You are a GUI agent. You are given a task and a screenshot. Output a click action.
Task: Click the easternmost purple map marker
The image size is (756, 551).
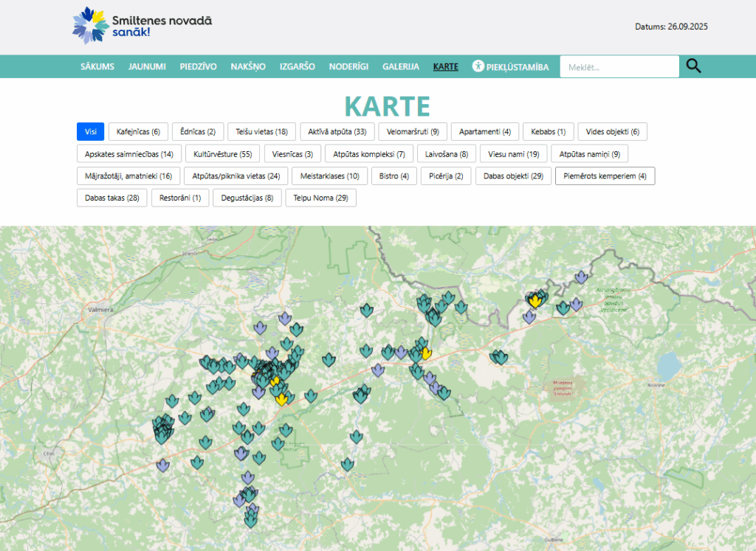tap(582, 277)
